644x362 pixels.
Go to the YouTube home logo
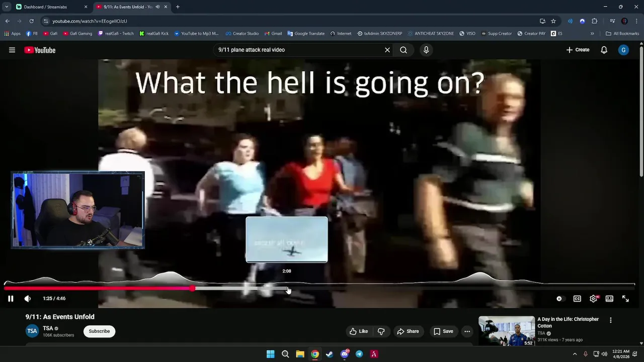40,50
